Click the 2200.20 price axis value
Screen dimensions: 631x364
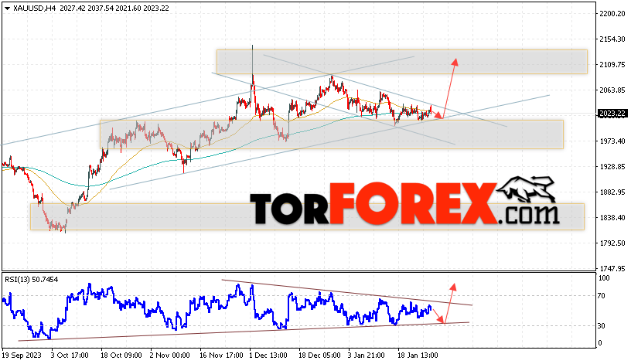(x=612, y=14)
